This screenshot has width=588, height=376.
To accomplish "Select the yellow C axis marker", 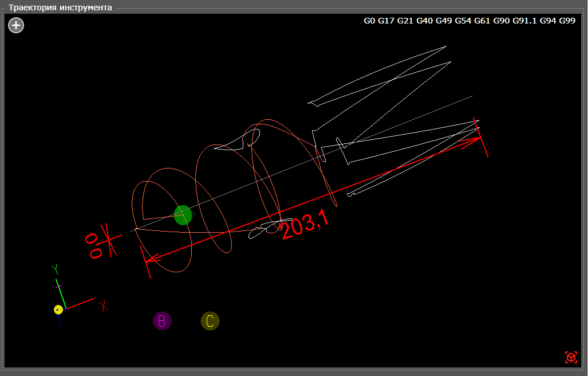I will [x=210, y=321].
